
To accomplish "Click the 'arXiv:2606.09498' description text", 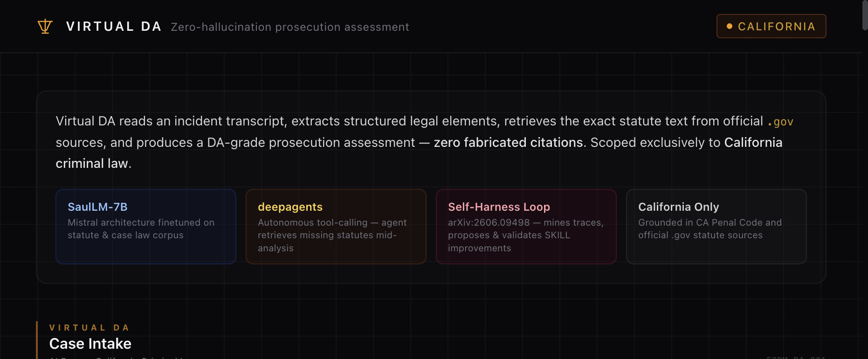I will [x=489, y=222].
